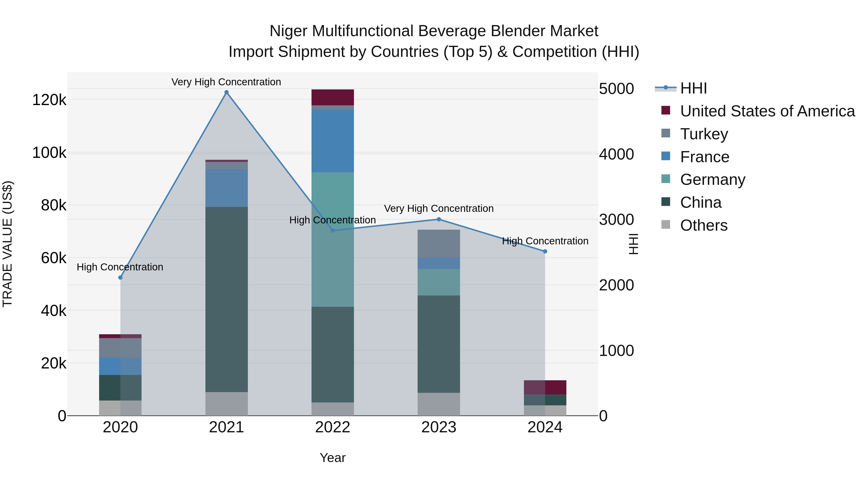Screen dimensions: 868x488
Task: Click the 'Year' x-axis title
Action: coord(332,458)
